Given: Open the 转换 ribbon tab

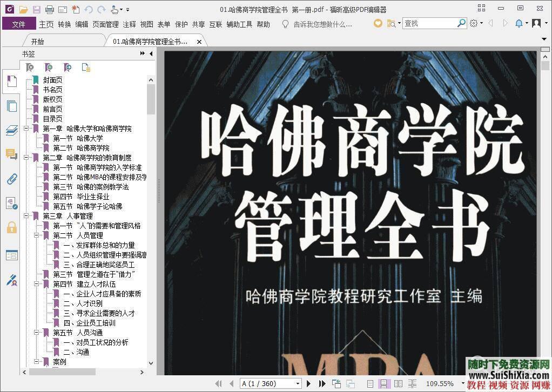Looking at the screenshot, I should point(64,24).
